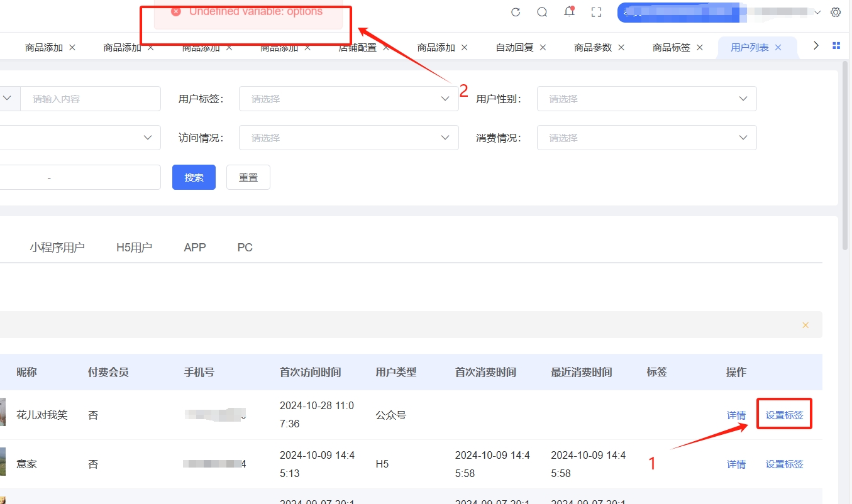Image resolution: width=852 pixels, height=504 pixels.
Task: Dismiss the yellow alert bar close icon
Action: click(x=805, y=325)
